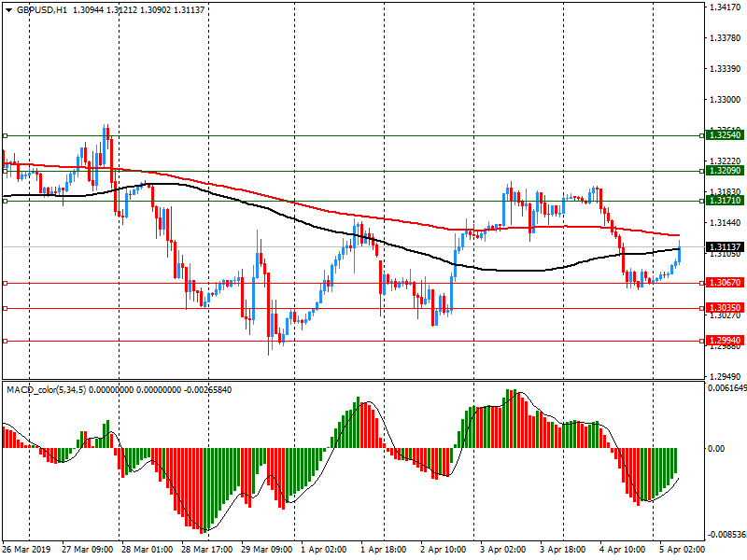
Task: Select the left handle of the 1.31710 line
Action: click(x=5, y=201)
